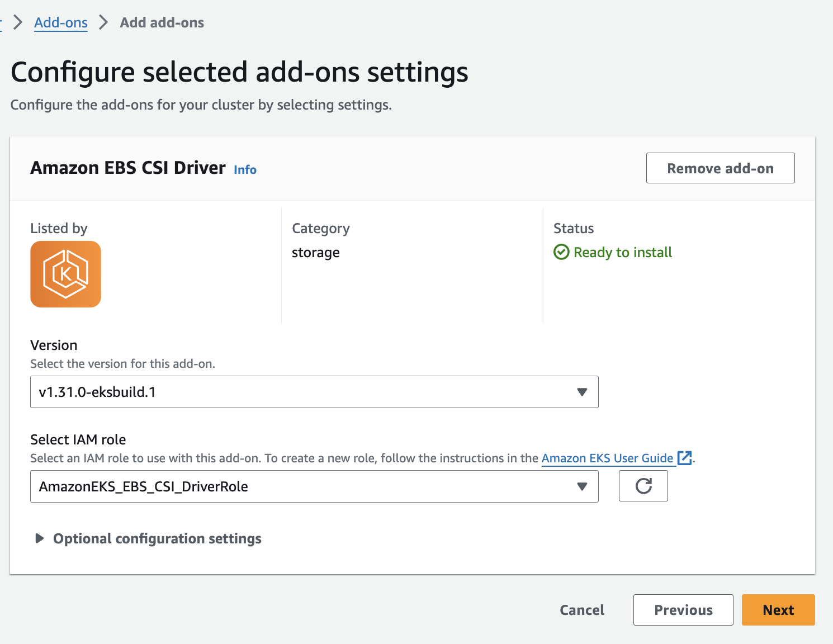Click the Ready to install checkmark icon
The width and height of the screenshot is (833, 644).
coord(561,252)
